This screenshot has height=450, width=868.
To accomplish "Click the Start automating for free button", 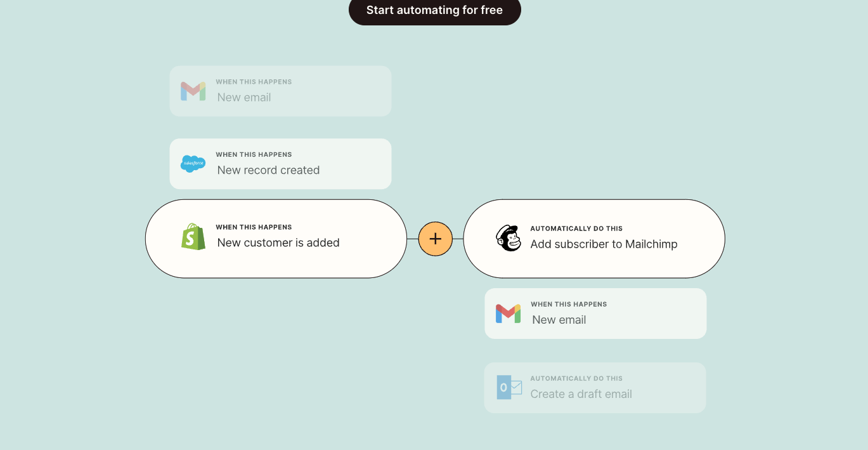I will pyautogui.click(x=434, y=11).
